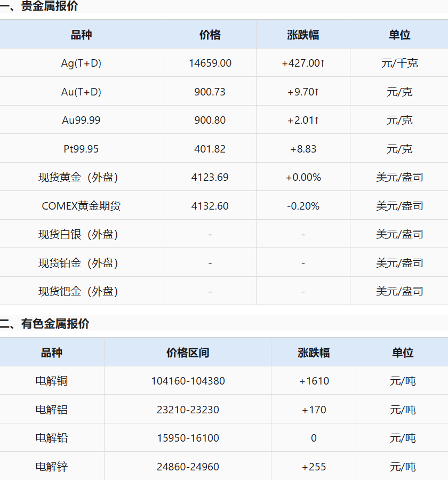Click the 涨跌幅 header in nonferrous table
The width and height of the screenshot is (448, 480).
pos(314,353)
